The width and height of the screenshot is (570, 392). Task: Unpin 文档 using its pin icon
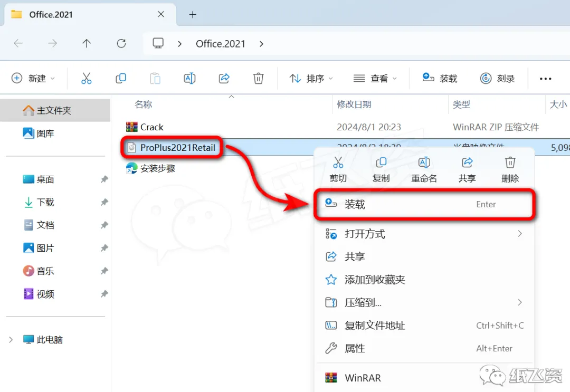(104, 225)
